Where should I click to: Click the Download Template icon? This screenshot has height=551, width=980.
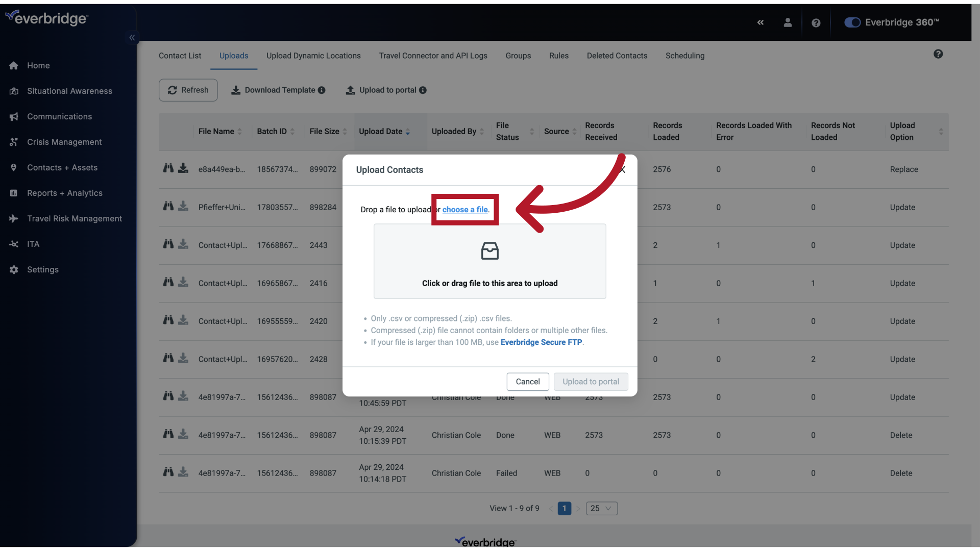pos(236,89)
